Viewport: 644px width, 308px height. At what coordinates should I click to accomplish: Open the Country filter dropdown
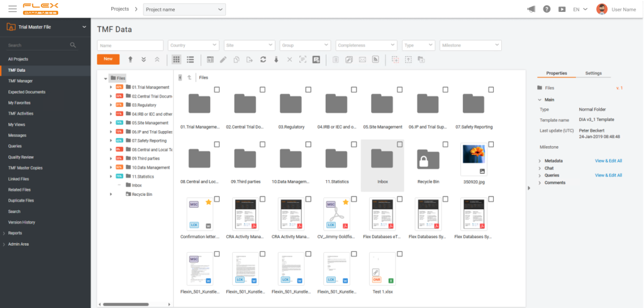tap(194, 45)
